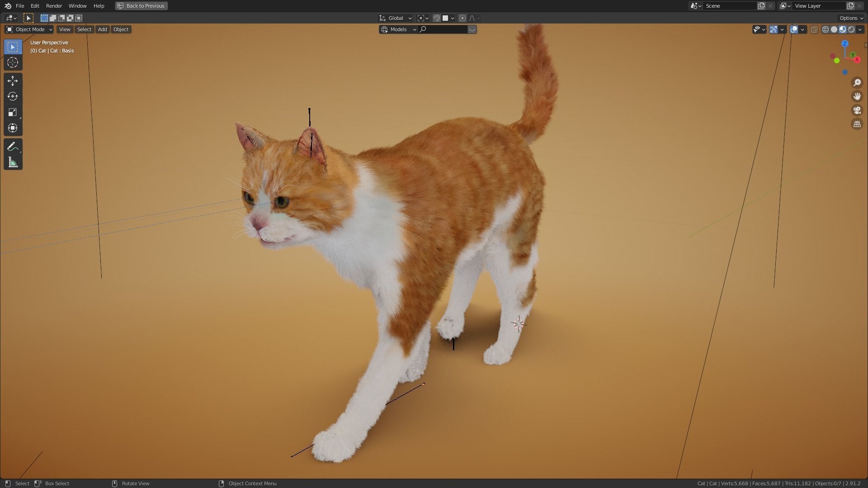
Task: Click the Back to Previous button
Action: tap(141, 6)
